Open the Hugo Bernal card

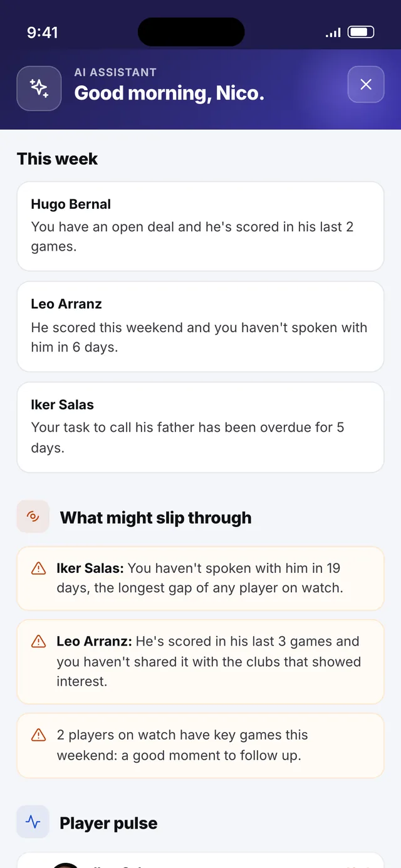(x=200, y=226)
